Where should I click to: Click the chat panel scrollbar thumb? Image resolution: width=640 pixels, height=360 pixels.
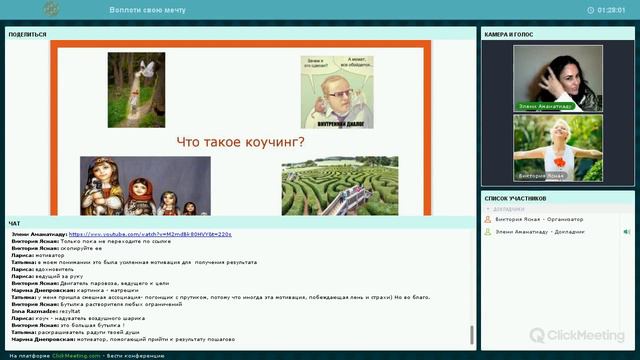tap(471, 335)
